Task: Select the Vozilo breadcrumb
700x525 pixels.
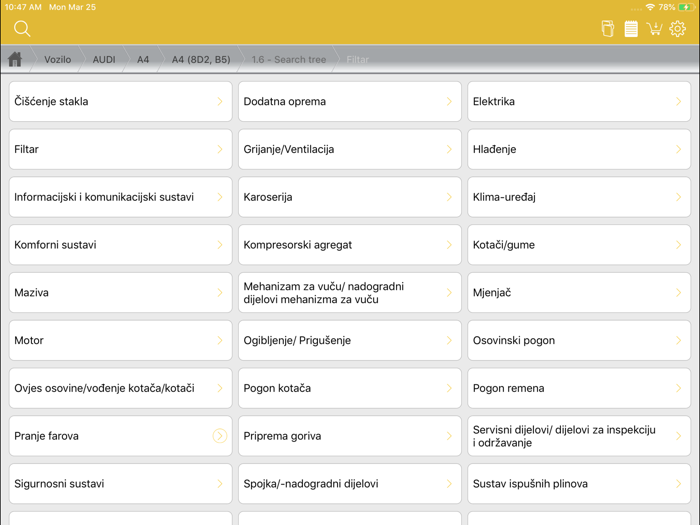Action: 58,59
